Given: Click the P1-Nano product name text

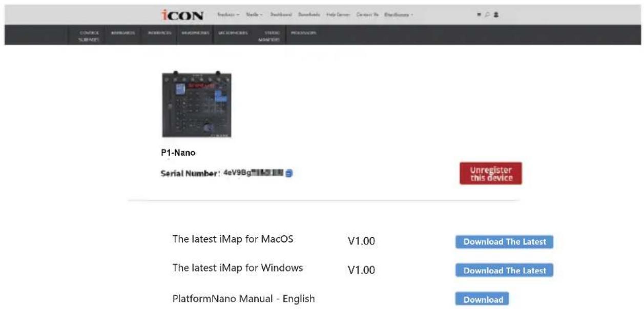Looking at the screenshot, I should (x=178, y=153).
